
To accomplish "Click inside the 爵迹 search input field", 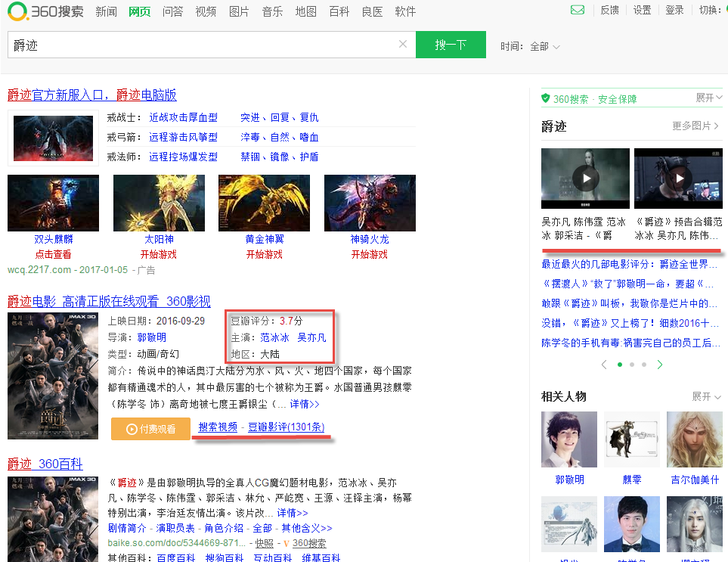I will (x=204, y=45).
